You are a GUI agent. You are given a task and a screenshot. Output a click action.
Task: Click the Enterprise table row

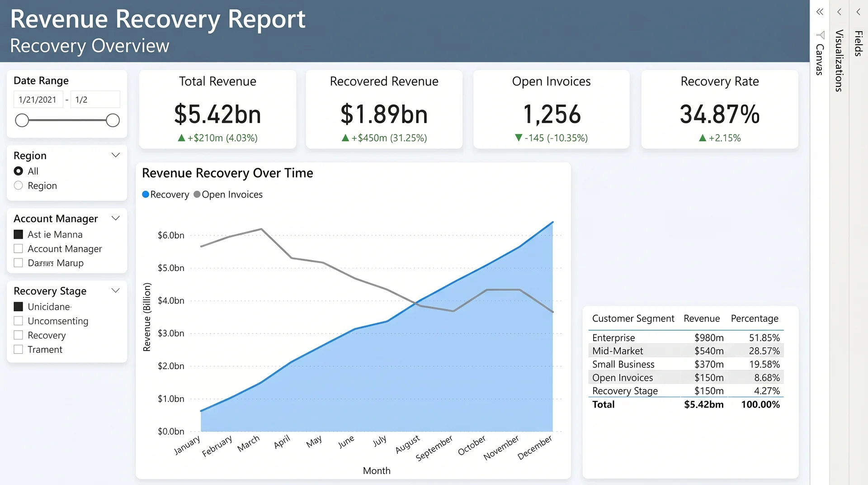click(686, 338)
